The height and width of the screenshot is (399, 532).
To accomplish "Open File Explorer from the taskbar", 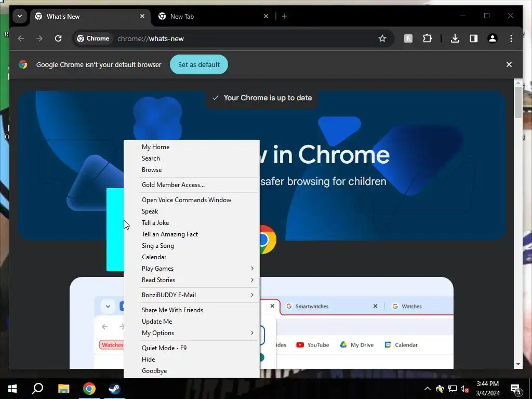I will (x=63, y=389).
